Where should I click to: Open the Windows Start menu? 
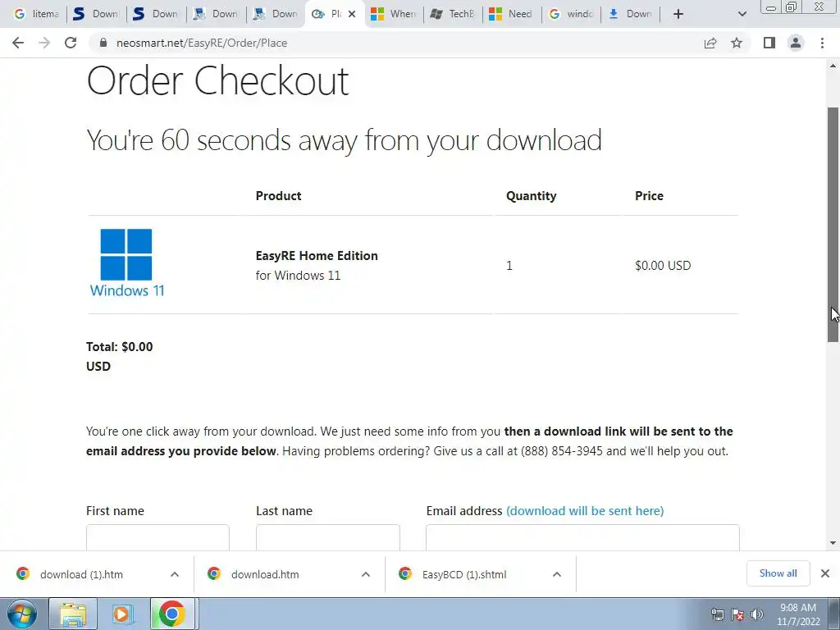pyautogui.click(x=22, y=614)
